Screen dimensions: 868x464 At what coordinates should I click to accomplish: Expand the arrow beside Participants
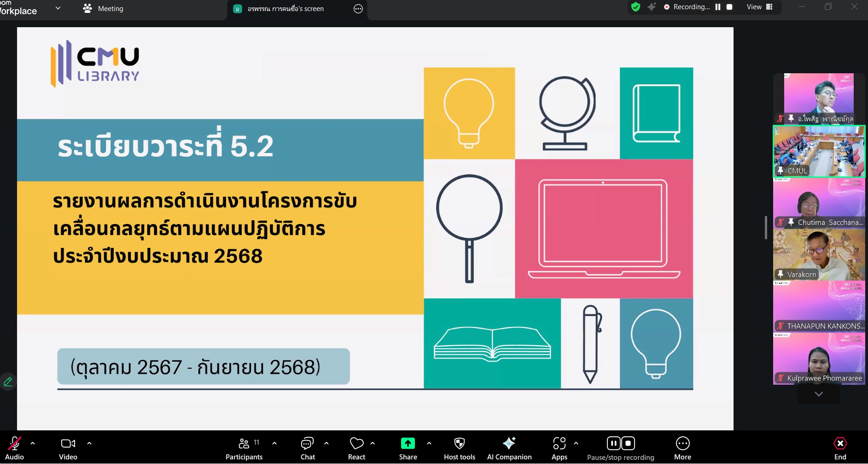(274, 443)
